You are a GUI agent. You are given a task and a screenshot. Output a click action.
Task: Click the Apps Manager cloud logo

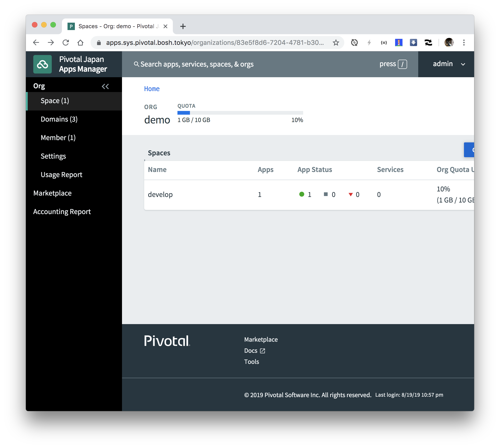42,64
